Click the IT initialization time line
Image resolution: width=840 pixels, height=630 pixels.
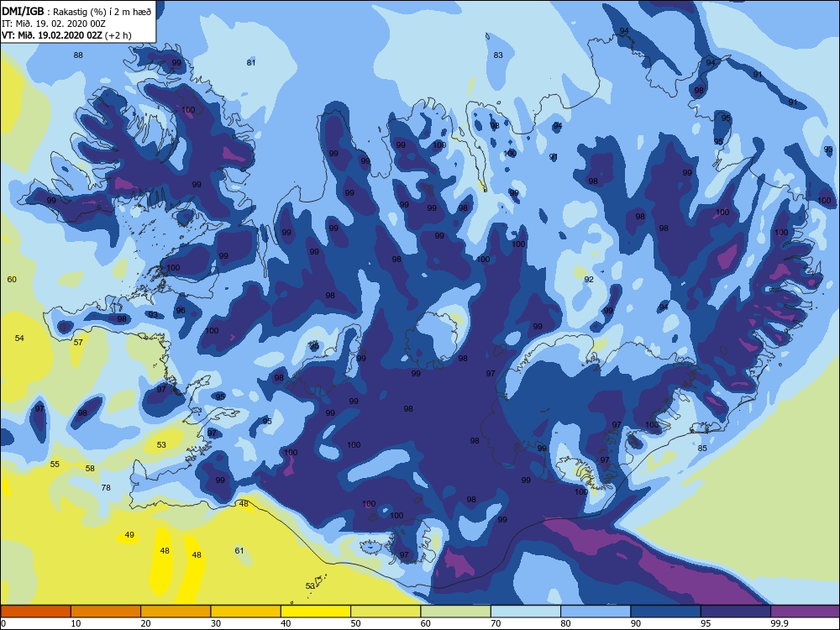pyautogui.click(x=54, y=24)
